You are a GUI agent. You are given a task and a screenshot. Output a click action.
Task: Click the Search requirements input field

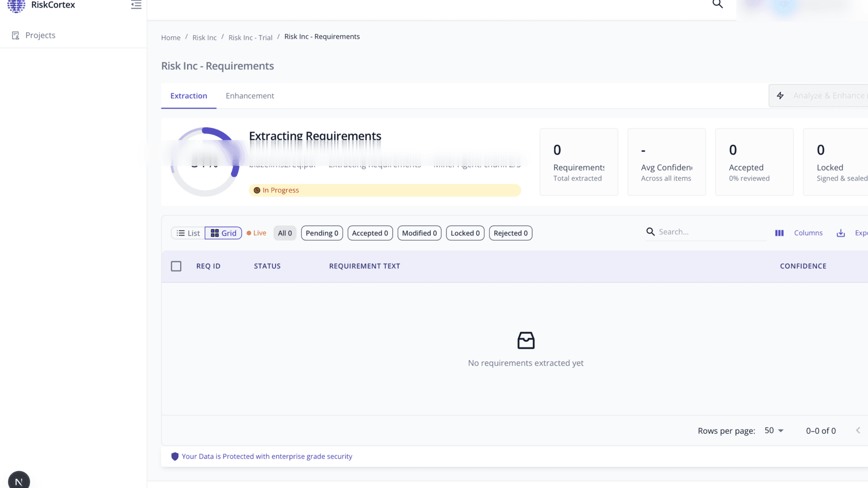[x=711, y=232]
